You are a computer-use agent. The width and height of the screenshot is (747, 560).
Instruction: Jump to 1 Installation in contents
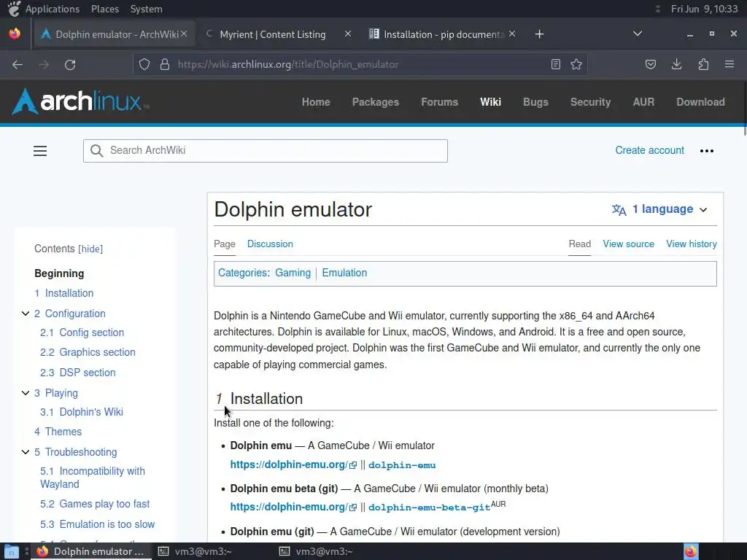64,293
